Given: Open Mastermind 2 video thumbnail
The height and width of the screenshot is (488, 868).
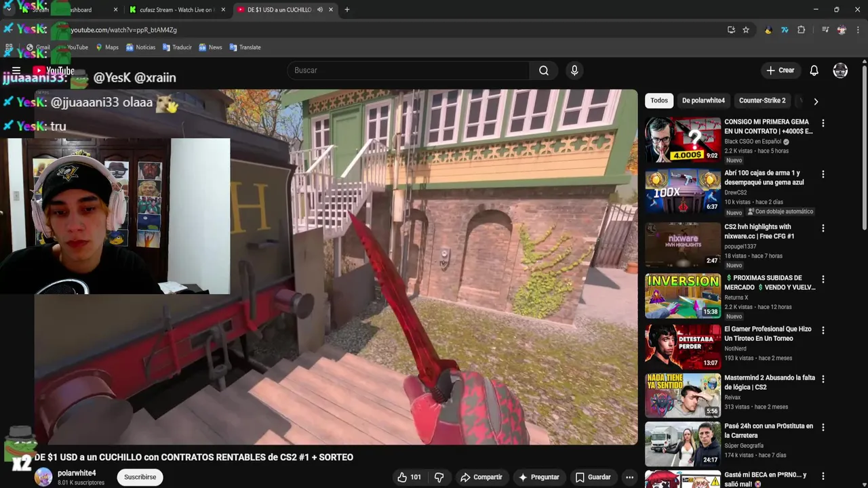Looking at the screenshot, I should coord(683,395).
